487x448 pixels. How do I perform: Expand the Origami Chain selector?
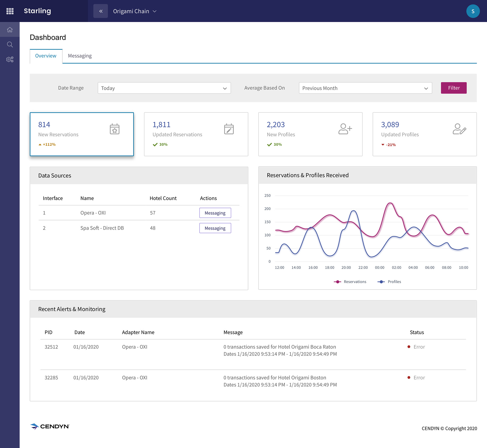pos(135,11)
